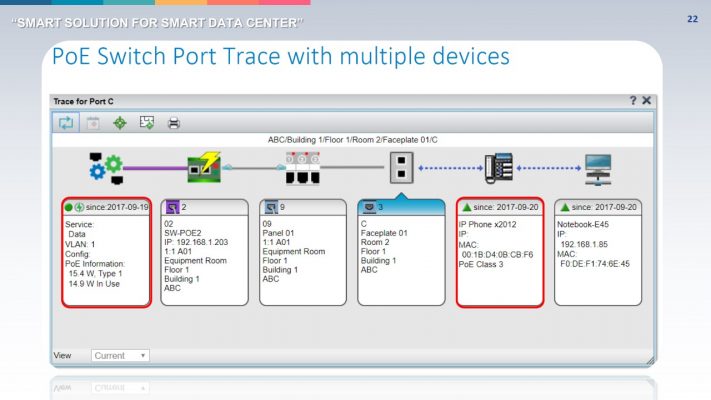Select the SW-POE2 switch info card
Viewport: 711px width, 400px height.
[x=205, y=252]
